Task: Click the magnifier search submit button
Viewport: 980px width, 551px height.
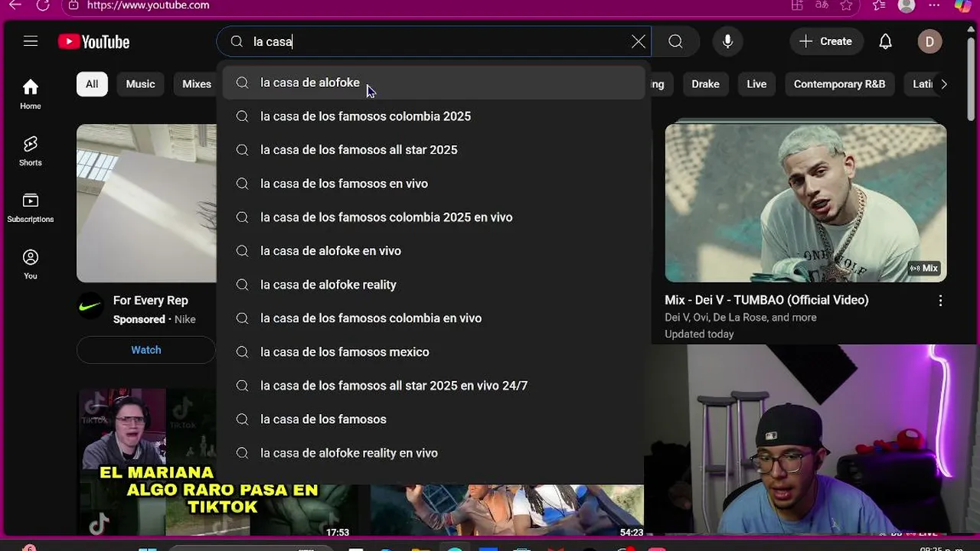Action: [x=675, y=41]
